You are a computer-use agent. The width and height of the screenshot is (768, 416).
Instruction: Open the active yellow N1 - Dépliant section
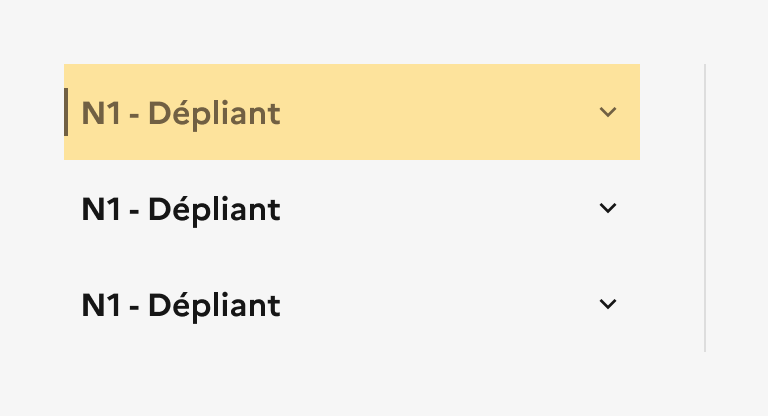pos(352,112)
